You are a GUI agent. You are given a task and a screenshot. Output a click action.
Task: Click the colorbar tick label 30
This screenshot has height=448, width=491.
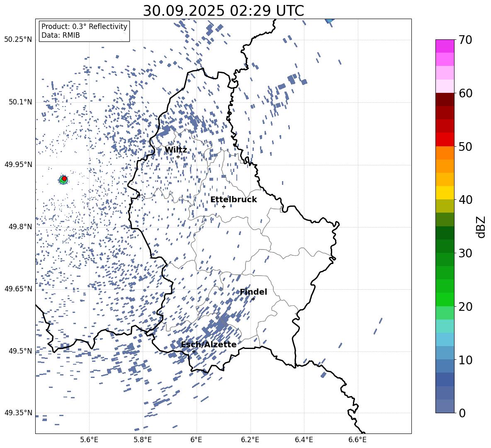coord(466,253)
